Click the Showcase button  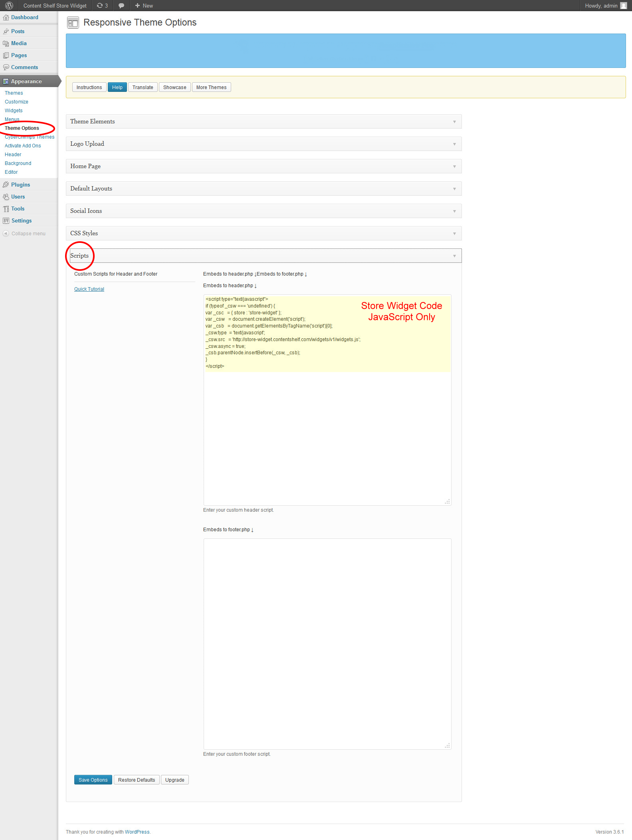175,87
